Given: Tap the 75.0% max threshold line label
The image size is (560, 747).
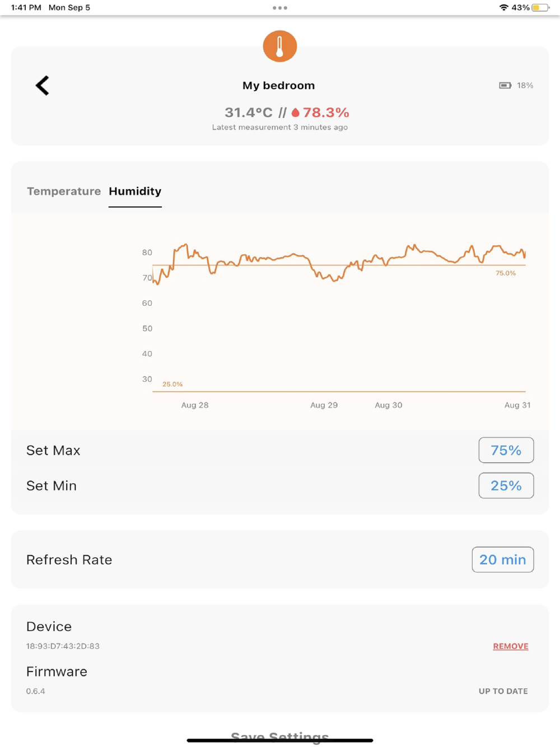Looking at the screenshot, I should [x=506, y=273].
